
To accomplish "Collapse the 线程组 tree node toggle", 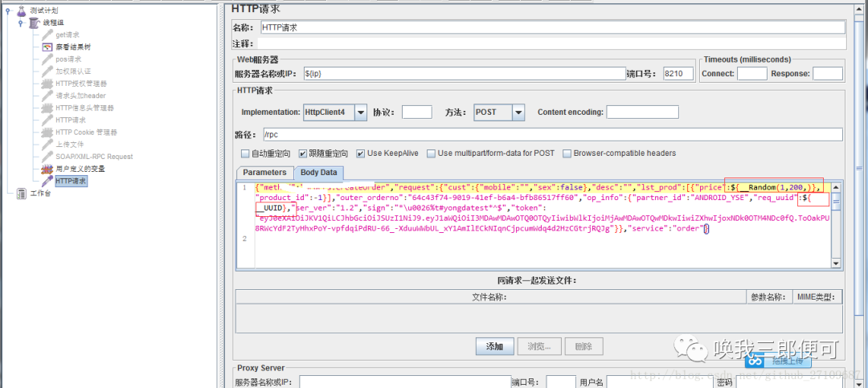I will tap(22, 22).
